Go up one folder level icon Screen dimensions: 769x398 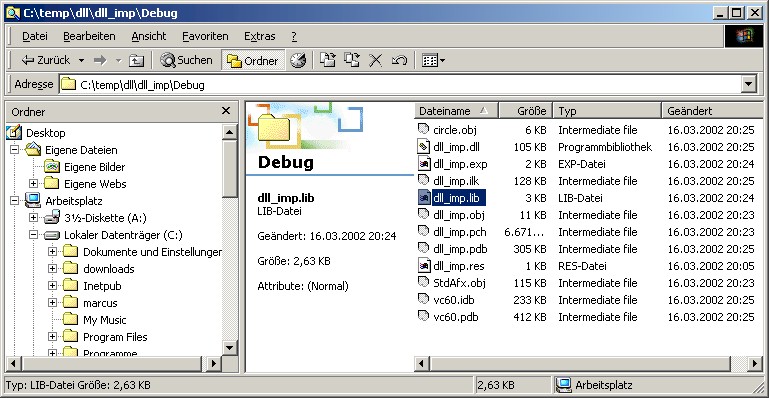click(x=136, y=60)
